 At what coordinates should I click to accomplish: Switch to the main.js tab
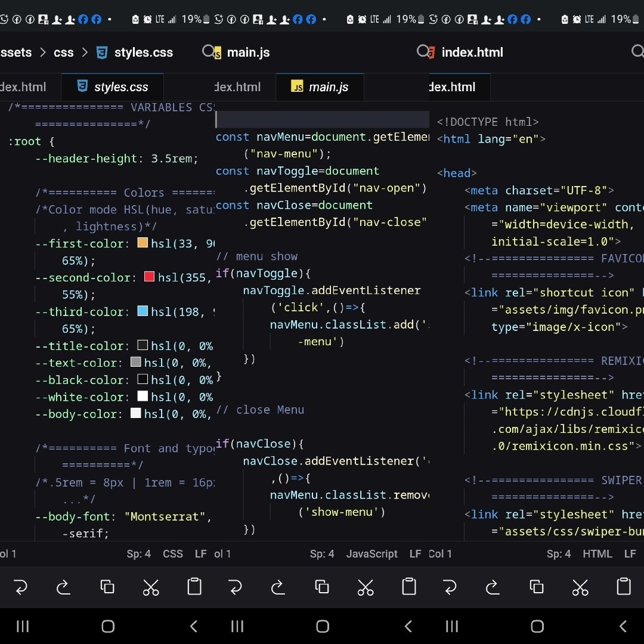tap(320, 86)
